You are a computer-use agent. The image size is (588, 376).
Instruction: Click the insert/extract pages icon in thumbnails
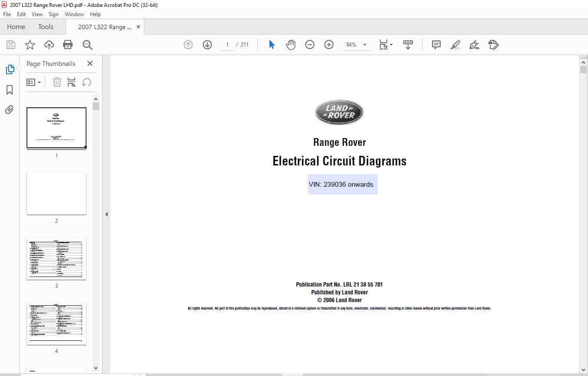coord(72,82)
